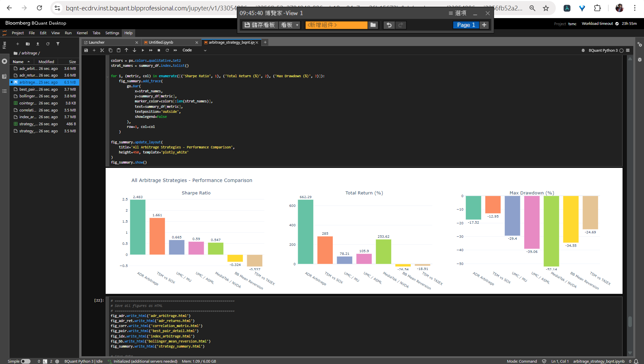This screenshot has height=364, width=644.
Task: Switch to the Untitled.ipynb tab
Action: point(161,42)
